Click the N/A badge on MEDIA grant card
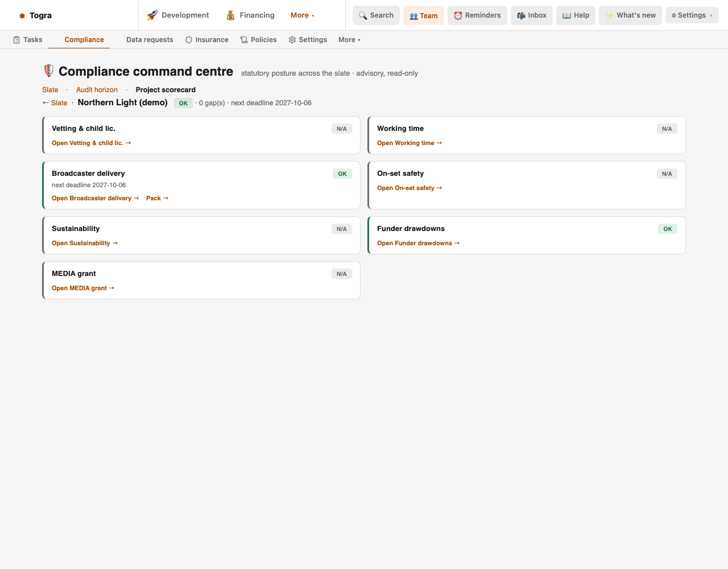This screenshot has height=569, width=728. (342, 274)
